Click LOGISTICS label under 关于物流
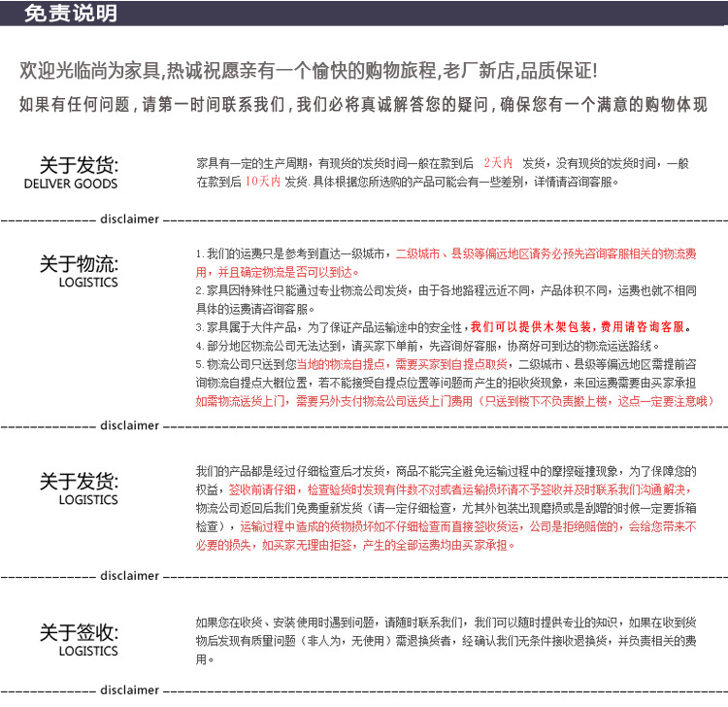This screenshot has width=728, height=707. tap(87, 283)
